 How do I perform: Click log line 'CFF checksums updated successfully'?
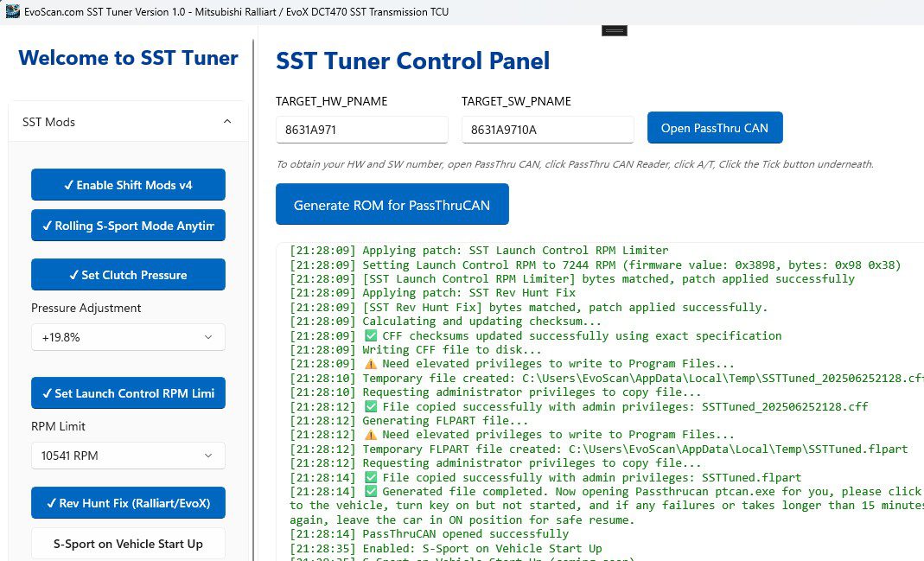(536, 336)
